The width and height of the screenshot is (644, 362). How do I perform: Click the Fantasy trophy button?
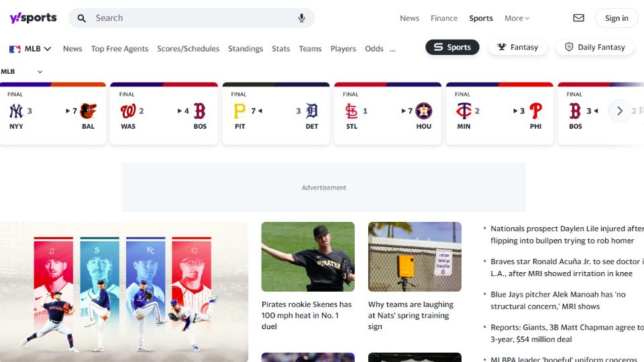pyautogui.click(x=517, y=47)
